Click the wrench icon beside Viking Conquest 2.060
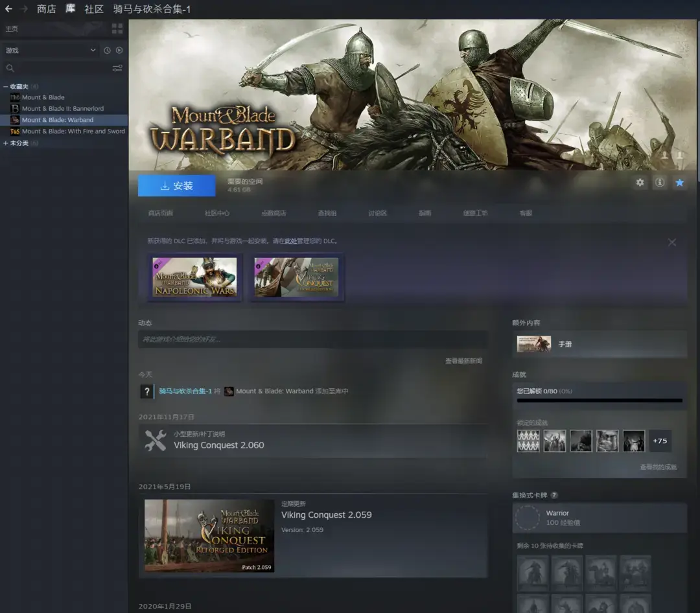Viewport: 700px width, 613px height. tap(156, 441)
